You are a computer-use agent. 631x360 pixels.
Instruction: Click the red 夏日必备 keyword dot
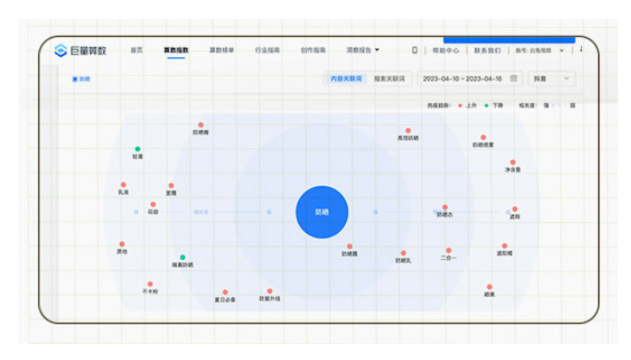coord(225,292)
